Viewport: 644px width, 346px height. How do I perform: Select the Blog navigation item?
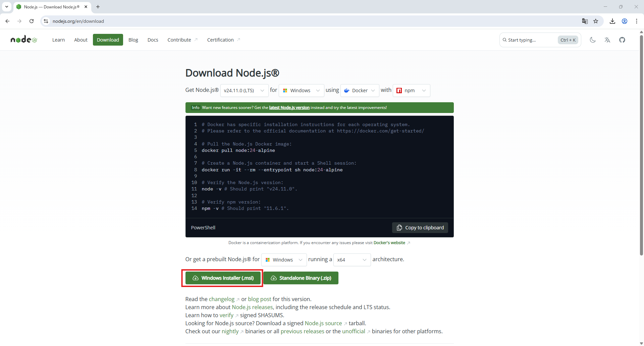click(x=133, y=40)
